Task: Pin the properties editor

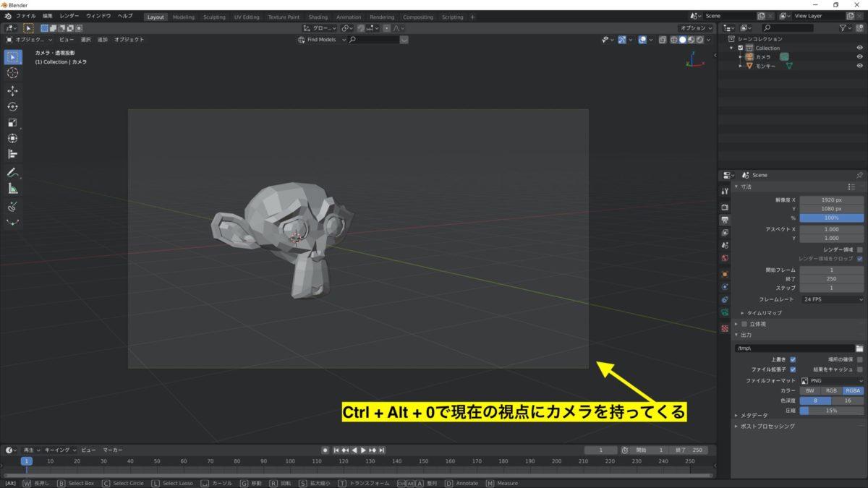Action: [x=859, y=175]
